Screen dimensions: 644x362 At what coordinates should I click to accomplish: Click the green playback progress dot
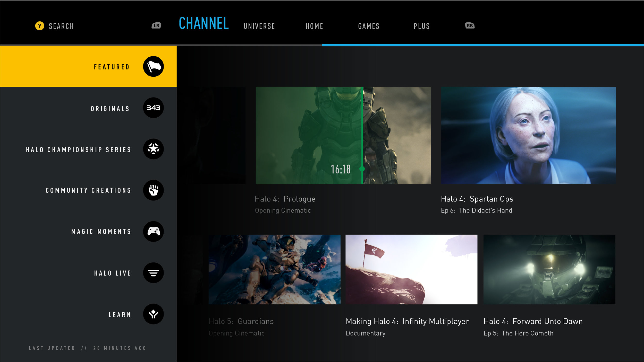click(362, 169)
